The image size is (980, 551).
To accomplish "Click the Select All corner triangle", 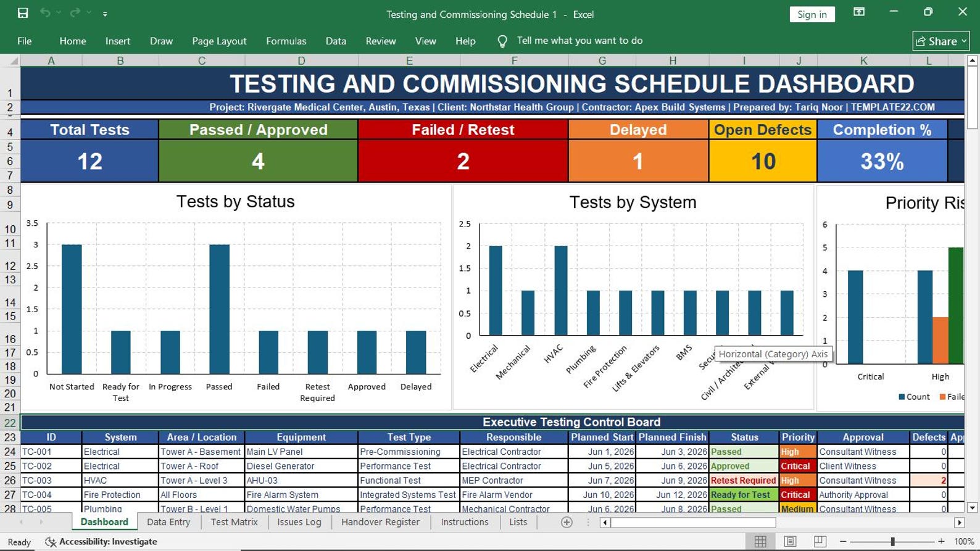I will (x=12, y=60).
